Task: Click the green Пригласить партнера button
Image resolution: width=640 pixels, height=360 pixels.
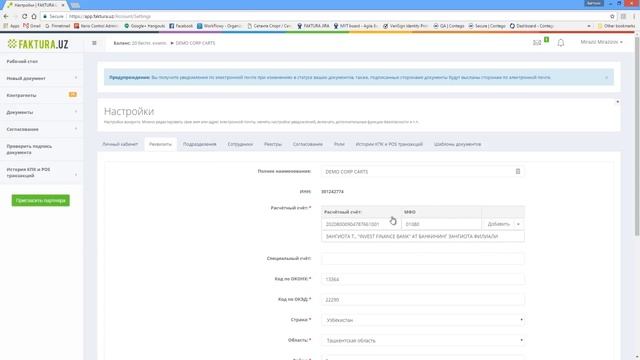Action: (40, 200)
